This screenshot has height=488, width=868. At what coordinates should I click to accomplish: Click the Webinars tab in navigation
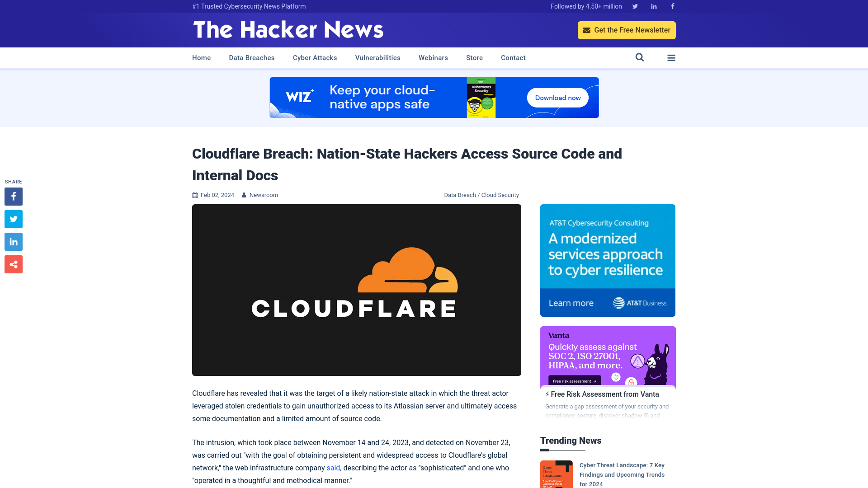coord(434,58)
